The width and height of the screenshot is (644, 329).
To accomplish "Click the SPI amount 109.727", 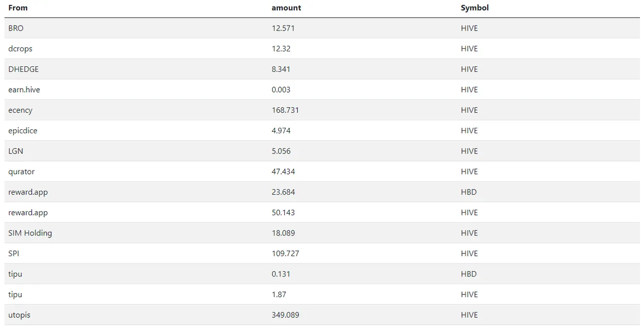I will click(285, 254).
